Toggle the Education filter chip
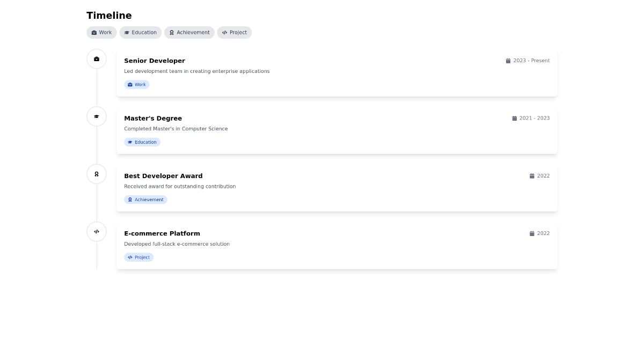644x338 pixels. coord(140,32)
